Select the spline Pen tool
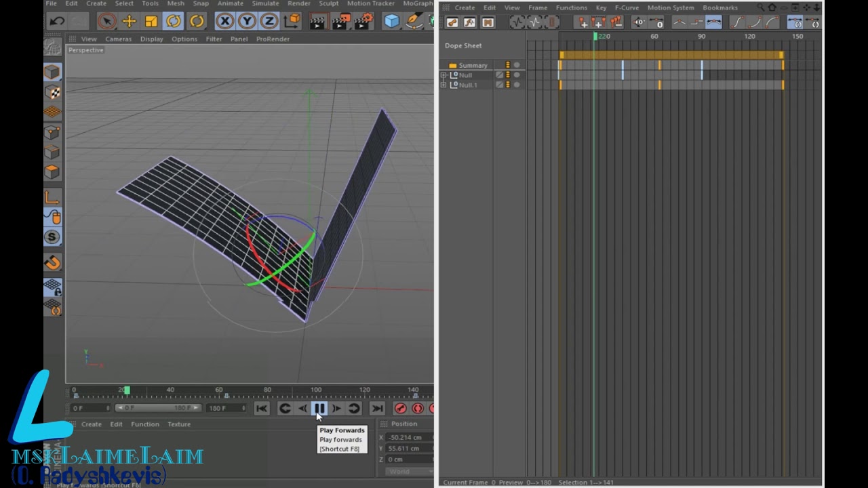Image resolution: width=868 pixels, height=488 pixels. tap(414, 21)
